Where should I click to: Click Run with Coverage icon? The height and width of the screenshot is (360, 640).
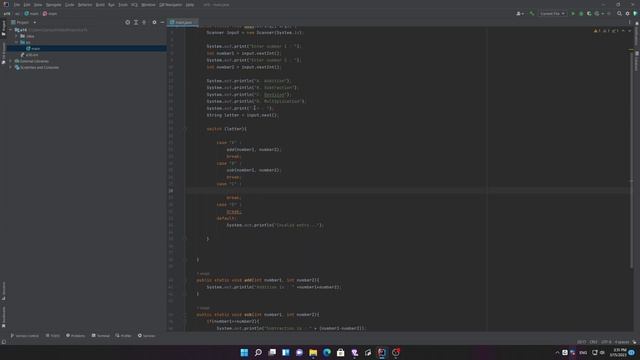coord(589,14)
